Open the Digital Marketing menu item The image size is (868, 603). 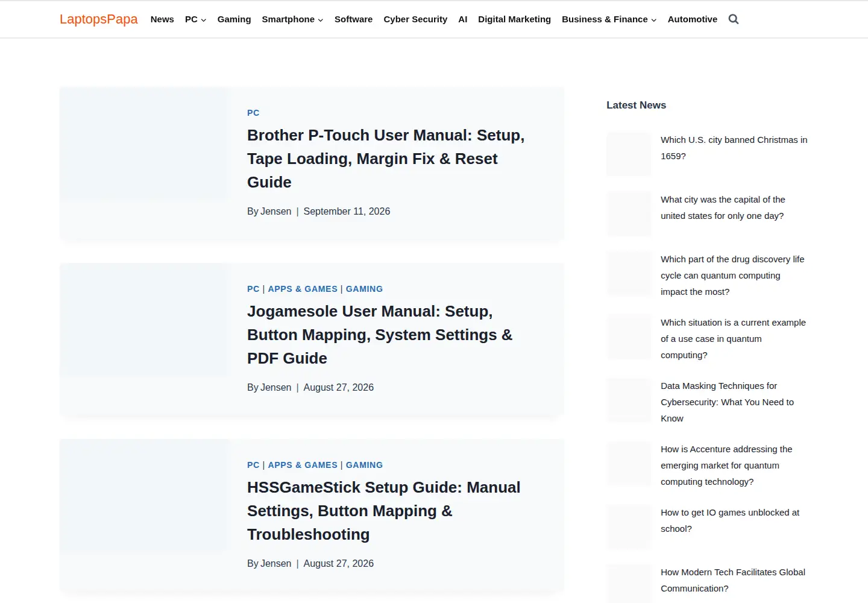coord(514,19)
